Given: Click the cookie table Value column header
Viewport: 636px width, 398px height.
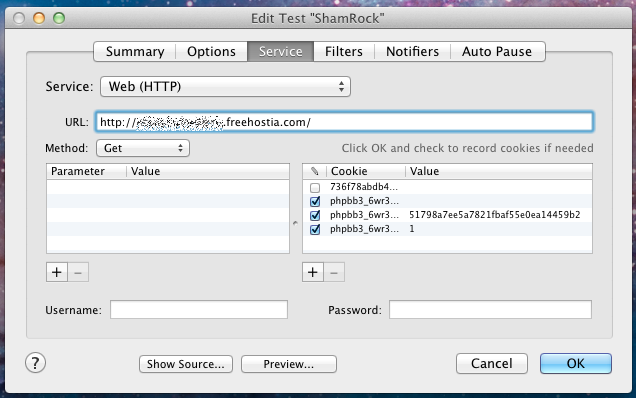Looking at the screenshot, I should (x=498, y=171).
